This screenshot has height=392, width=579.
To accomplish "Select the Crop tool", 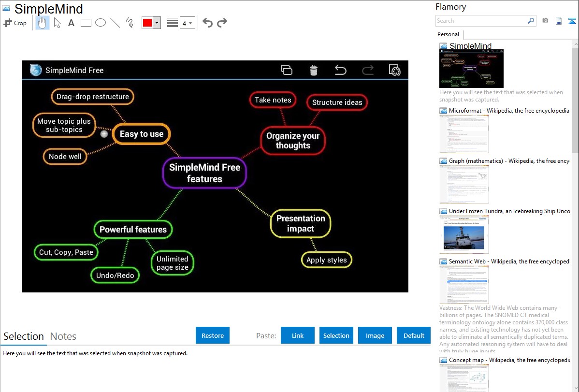I will click(x=15, y=23).
